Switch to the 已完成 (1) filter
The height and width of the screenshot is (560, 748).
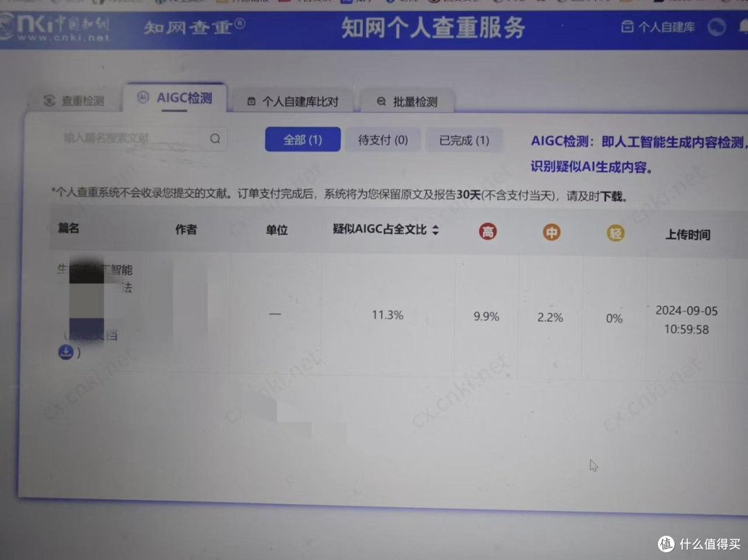[x=464, y=140]
